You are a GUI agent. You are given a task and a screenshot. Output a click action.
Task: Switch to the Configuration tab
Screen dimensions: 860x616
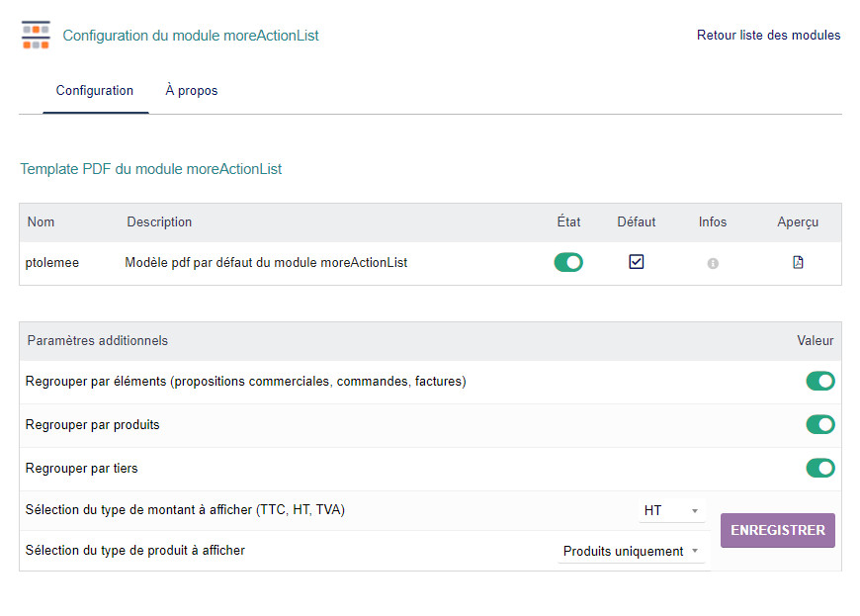(95, 91)
